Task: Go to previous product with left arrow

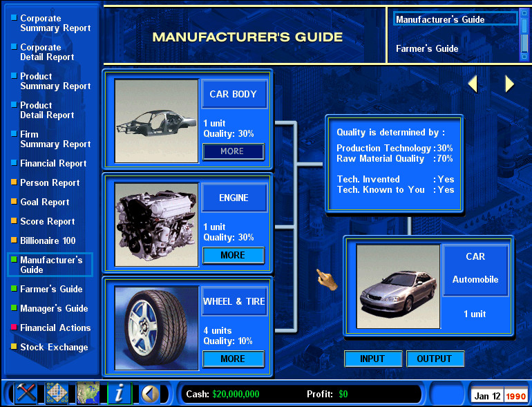Action: coord(473,84)
